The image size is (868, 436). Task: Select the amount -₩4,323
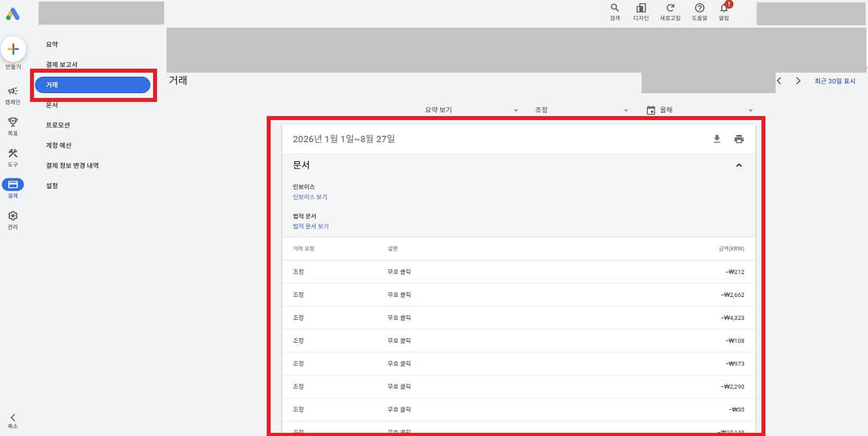732,318
